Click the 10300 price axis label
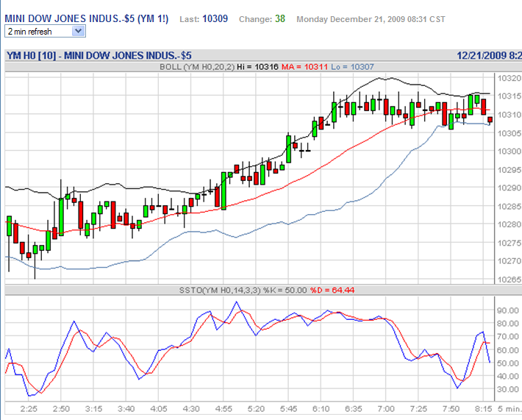This screenshot has width=522, height=420. coord(509,152)
